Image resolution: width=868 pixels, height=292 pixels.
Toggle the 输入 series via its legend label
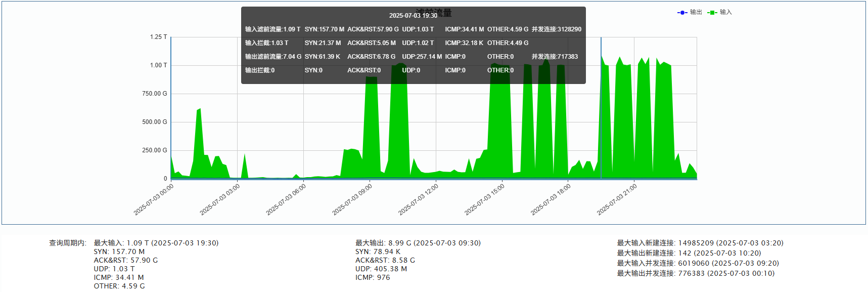tap(726, 12)
